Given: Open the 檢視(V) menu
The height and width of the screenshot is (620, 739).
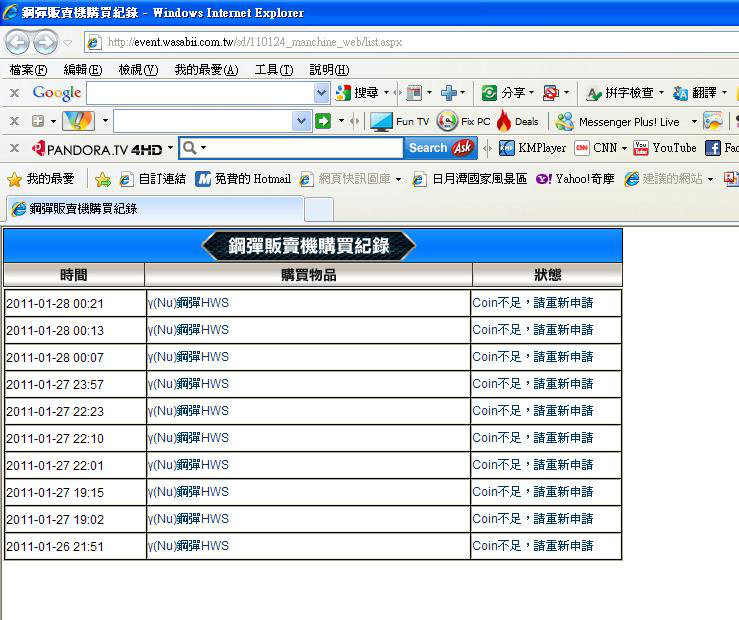Looking at the screenshot, I should tap(138, 70).
